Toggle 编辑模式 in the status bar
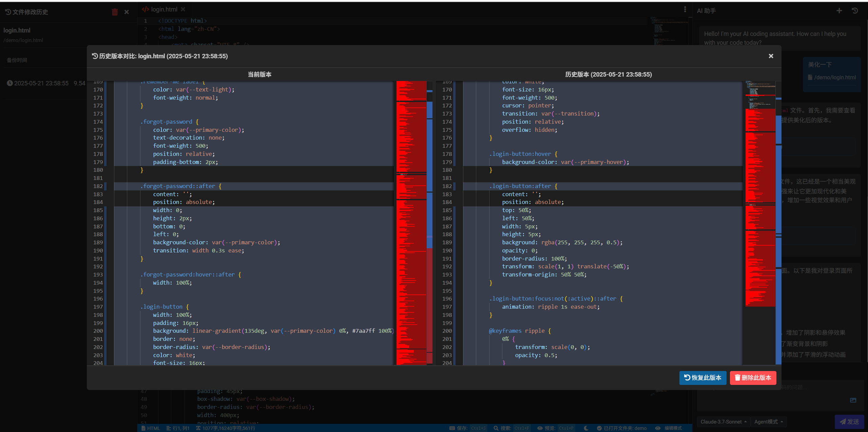 tap(669, 428)
